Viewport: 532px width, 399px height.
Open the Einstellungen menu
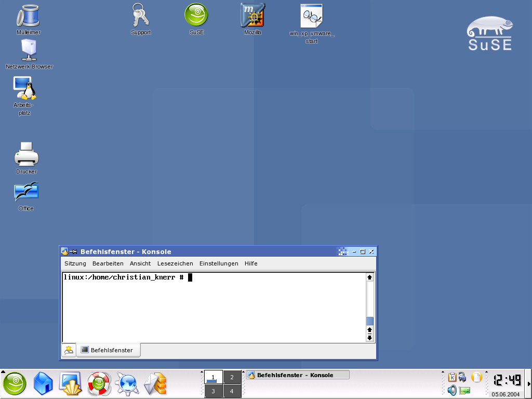pos(219,263)
